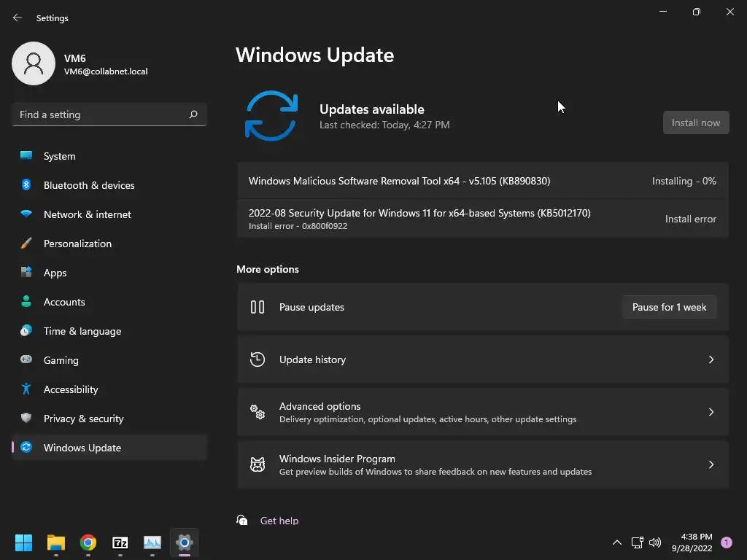Viewport: 747px width, 560px height.
Task: Click the VM6 user avatar icon
Action: click(x=34, y=63)
